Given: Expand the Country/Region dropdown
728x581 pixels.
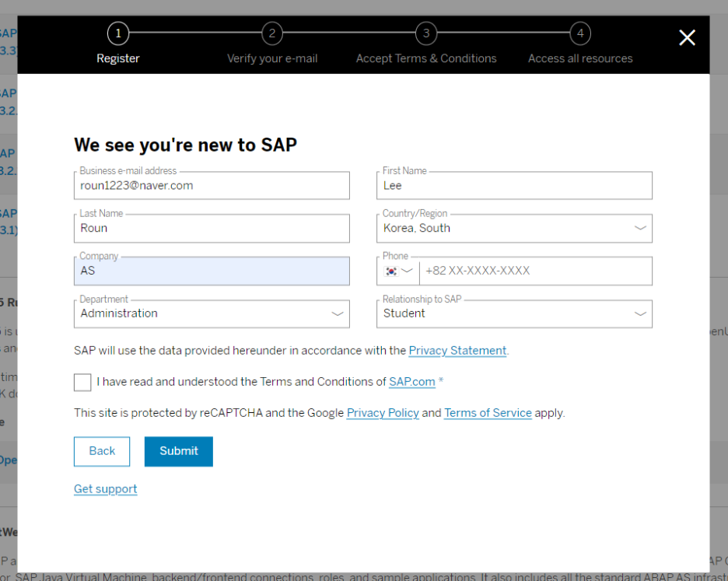Looking at the screenshot, I should point(514,228).
